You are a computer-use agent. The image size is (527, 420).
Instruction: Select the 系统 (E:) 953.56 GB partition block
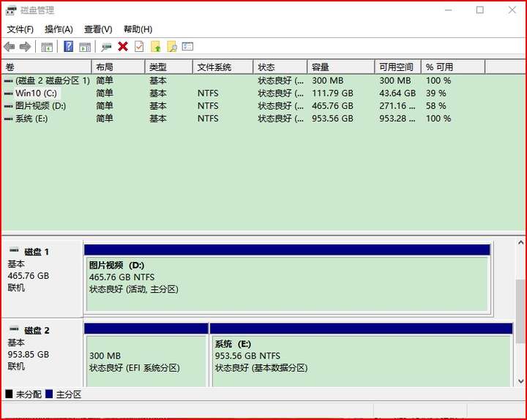click(362, 356)
